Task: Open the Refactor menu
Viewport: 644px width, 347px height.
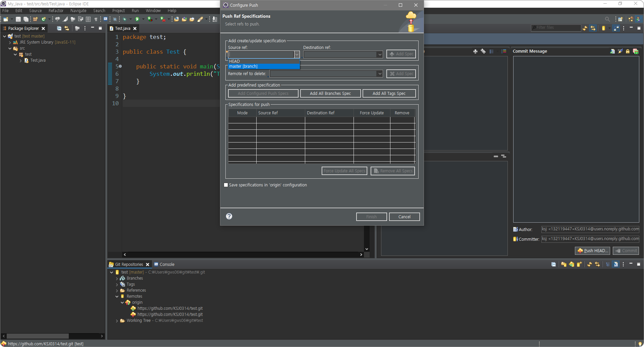Action: pyautogui.click(x=56, y=11)
